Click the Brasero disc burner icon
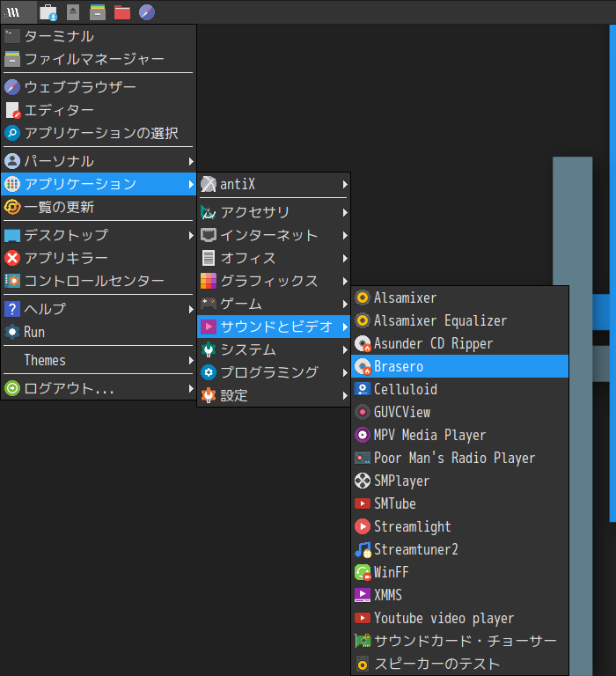Image resolution: width=616 pixels, height=676 pixels. [363, 366]
